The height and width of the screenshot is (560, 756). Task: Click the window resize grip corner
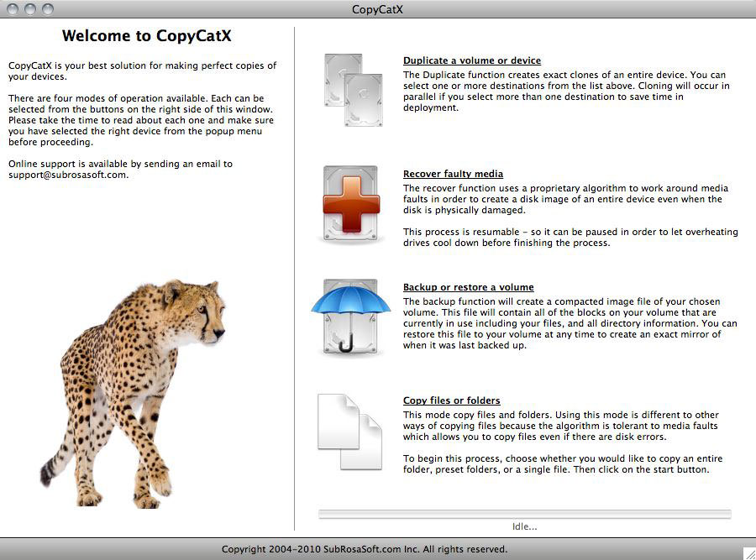click(x=749, y=553)
